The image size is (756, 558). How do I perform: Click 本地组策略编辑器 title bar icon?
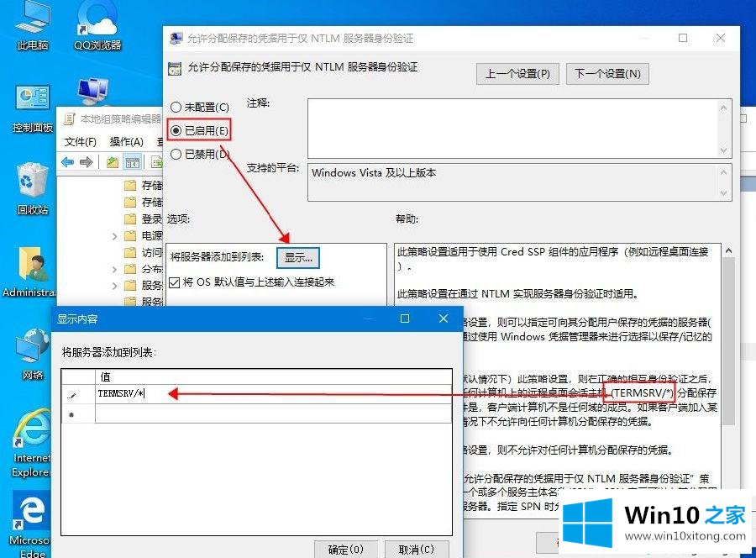(x=70, y=118)
